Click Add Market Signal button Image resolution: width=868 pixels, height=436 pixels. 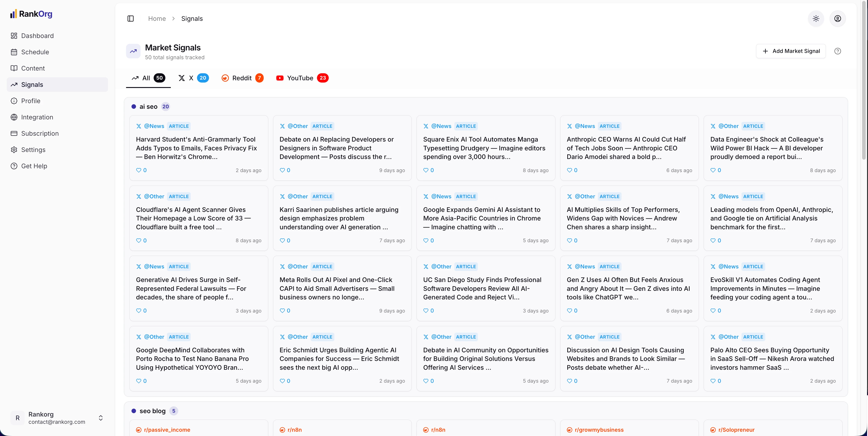pyautogui.click(x=791, y=51)
